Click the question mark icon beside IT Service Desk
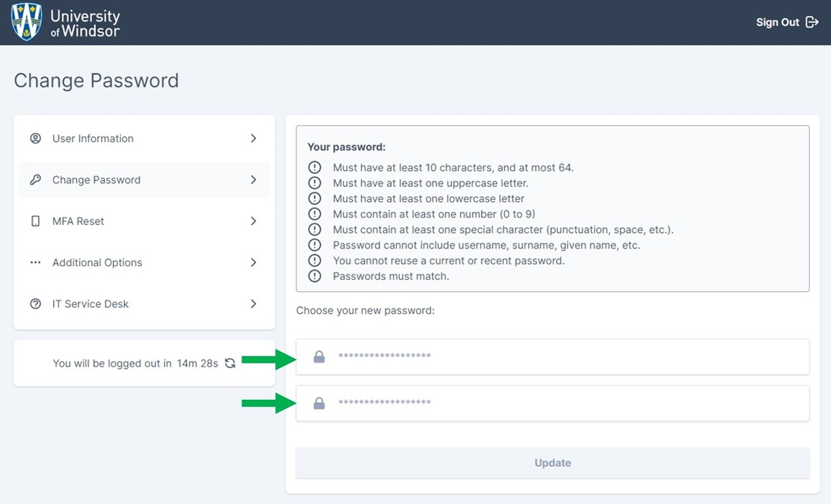 click(x=35, y=303)
